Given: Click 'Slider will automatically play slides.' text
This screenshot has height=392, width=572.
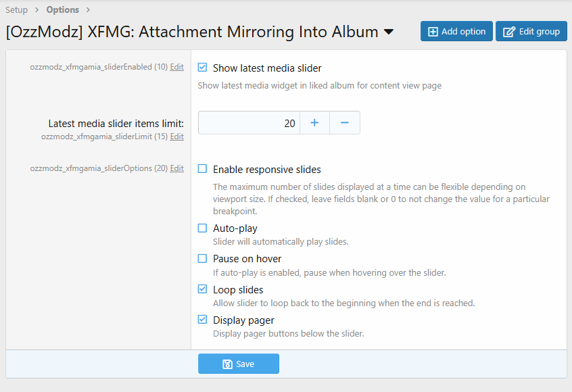Looking at the screenshot, I should 281,242.
